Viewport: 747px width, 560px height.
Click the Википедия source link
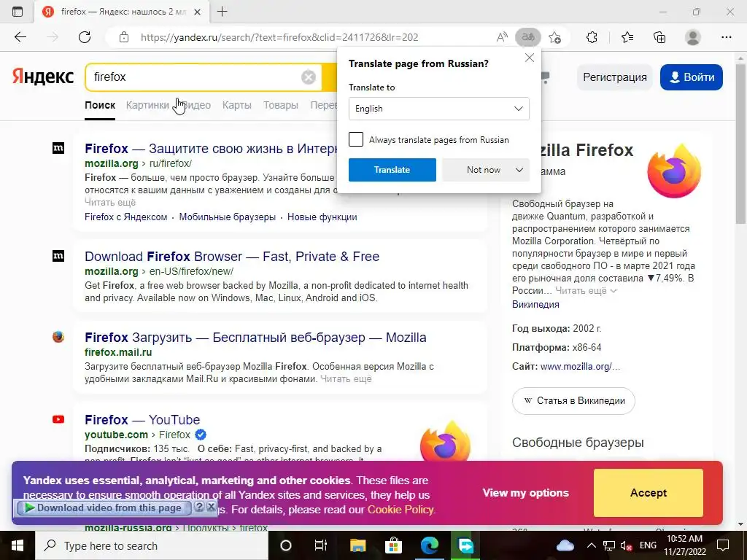[535, 304]
